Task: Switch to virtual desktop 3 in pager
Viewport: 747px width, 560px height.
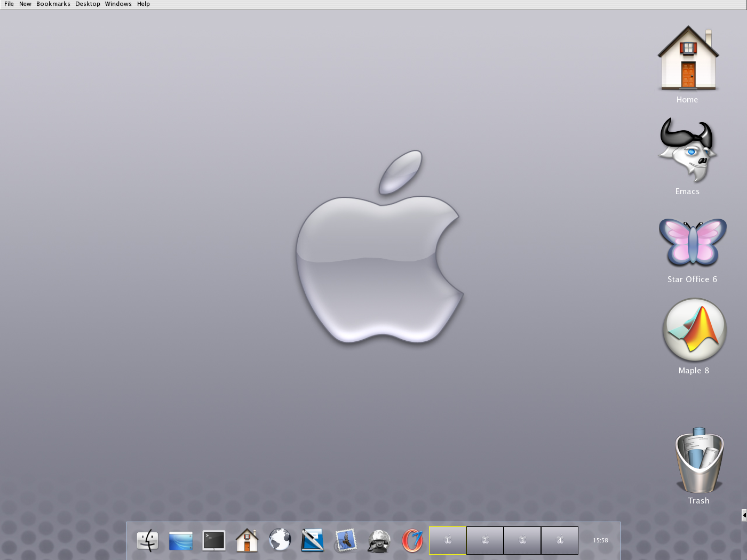Action: point(522,540)
